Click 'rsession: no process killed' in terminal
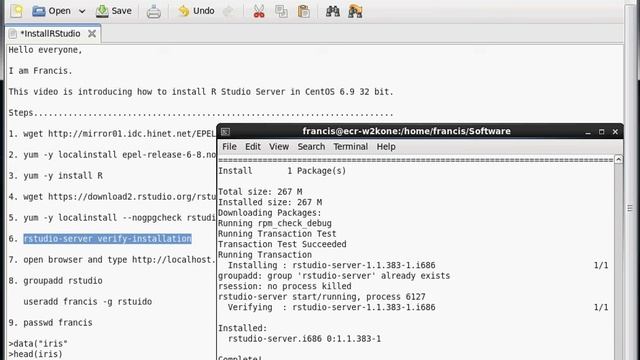Screen dimensions: 640x360 284,286
